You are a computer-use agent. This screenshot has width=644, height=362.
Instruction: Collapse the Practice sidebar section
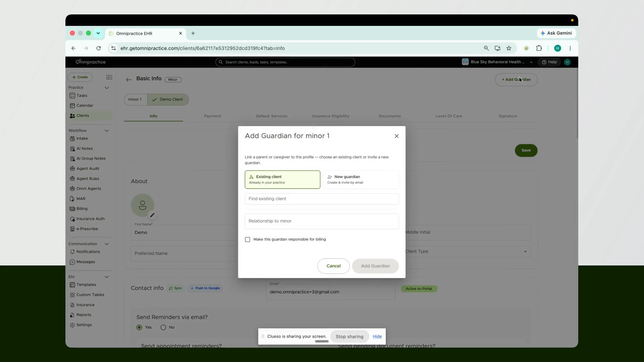[x=107, y=88]
